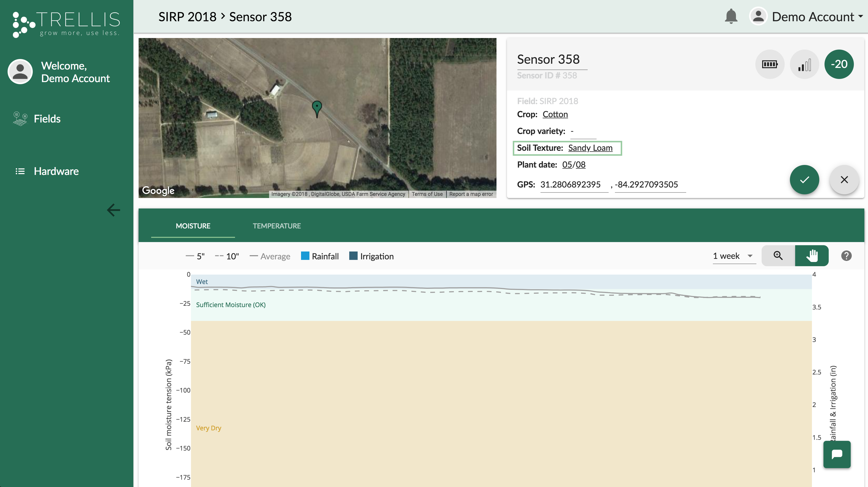Toggle the 5" depth series in legend
The width and height of the screenshot is (868, 487).
pos(195,256)
